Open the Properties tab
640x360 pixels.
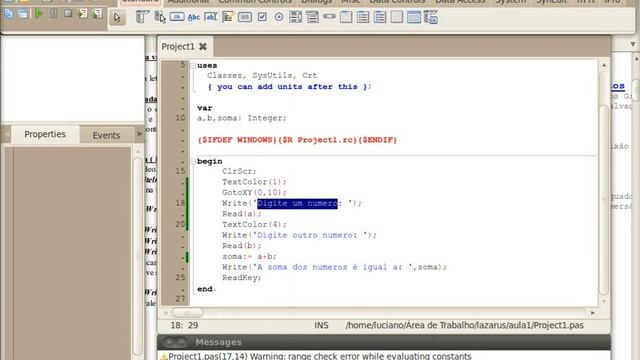click(45, 134)
